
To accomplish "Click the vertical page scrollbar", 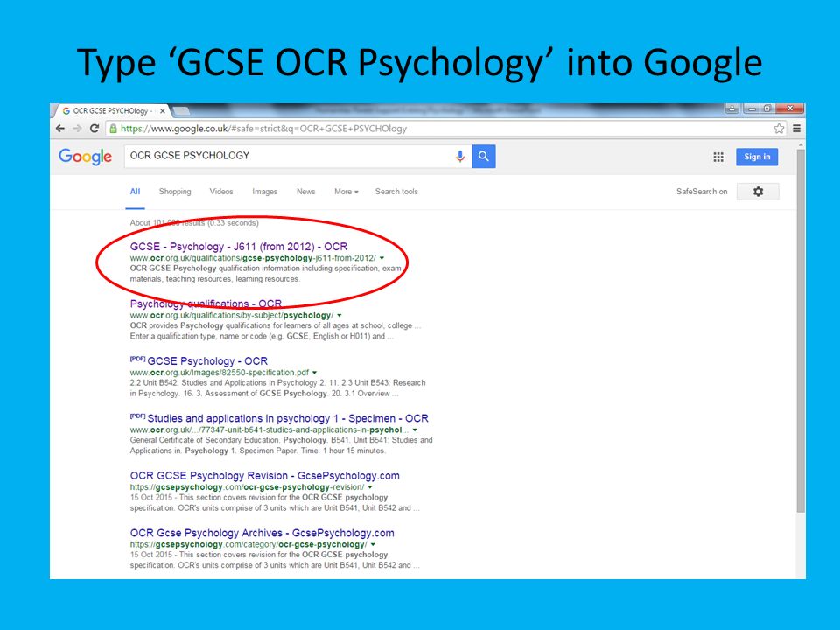I will [801, 330].
